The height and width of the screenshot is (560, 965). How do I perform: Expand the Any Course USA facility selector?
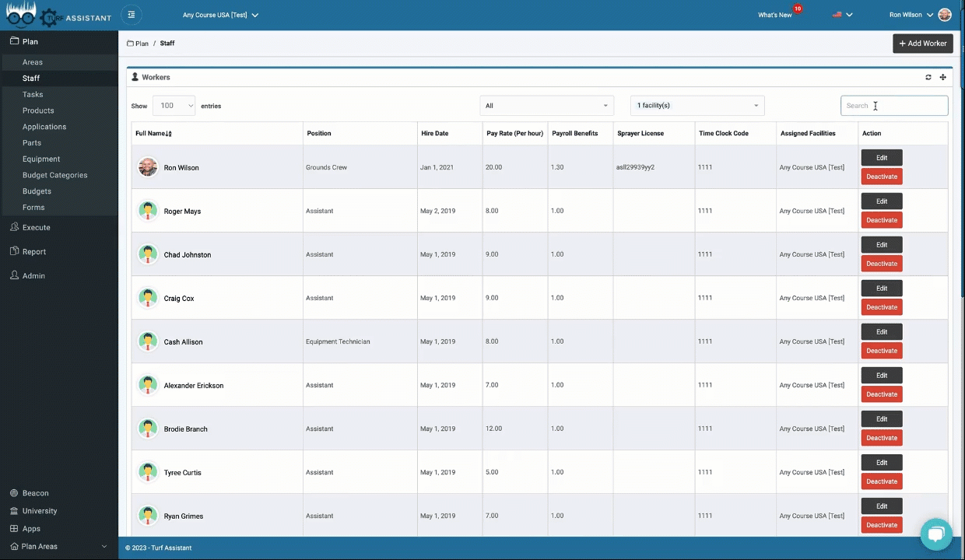click(220, 15)
